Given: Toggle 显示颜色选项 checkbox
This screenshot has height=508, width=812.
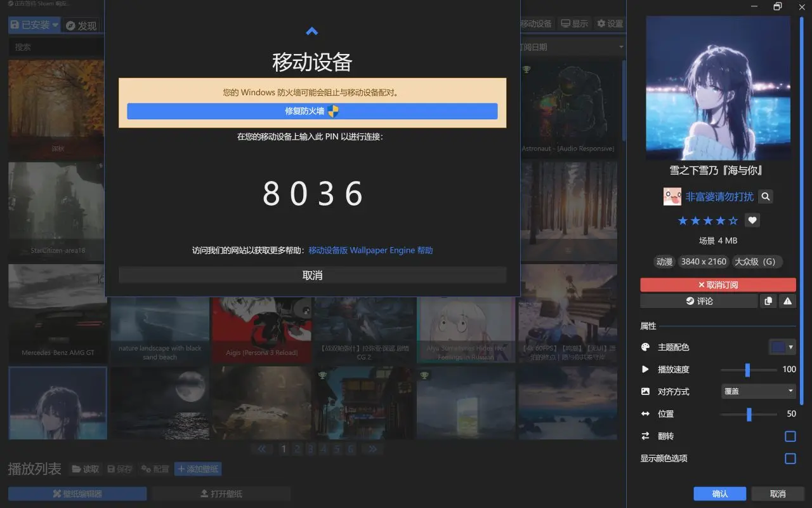Looking at the screenshot, I should [x=790, y=458].
